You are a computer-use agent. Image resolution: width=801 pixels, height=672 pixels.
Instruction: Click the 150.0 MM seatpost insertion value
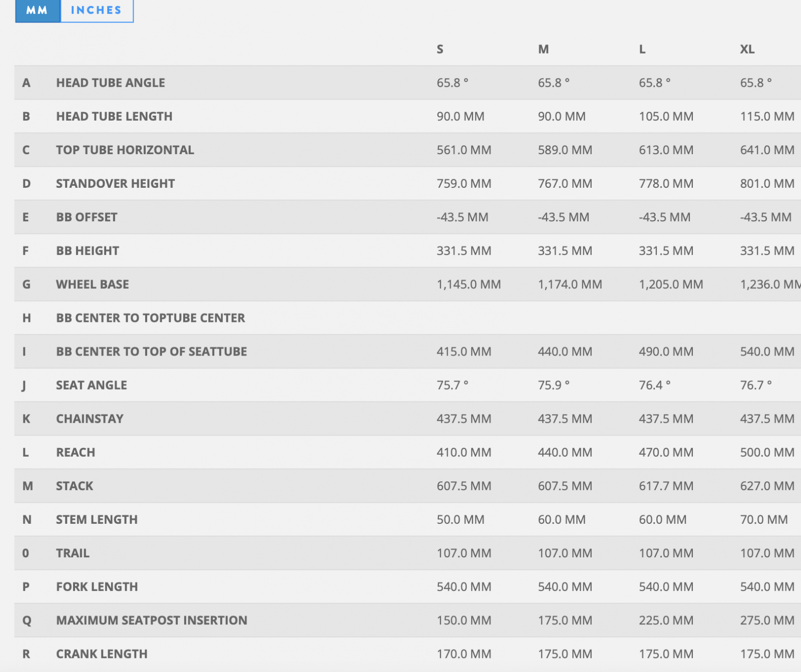tap(464, 620)
